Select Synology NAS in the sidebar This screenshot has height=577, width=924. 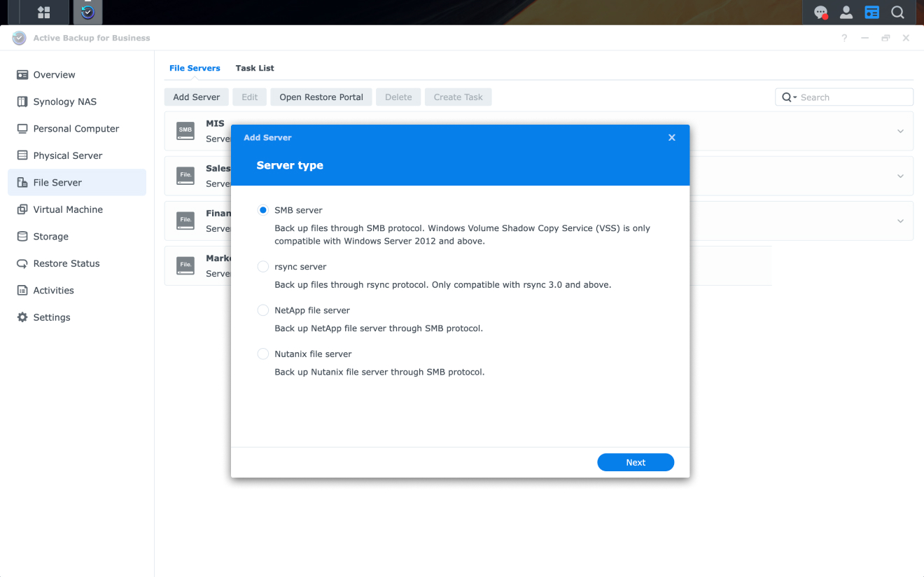[59, 101]
